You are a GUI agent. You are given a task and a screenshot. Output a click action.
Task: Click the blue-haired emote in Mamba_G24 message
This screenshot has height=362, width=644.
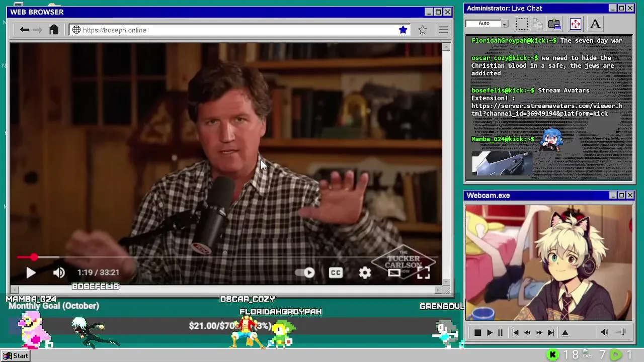click(551, 139)
